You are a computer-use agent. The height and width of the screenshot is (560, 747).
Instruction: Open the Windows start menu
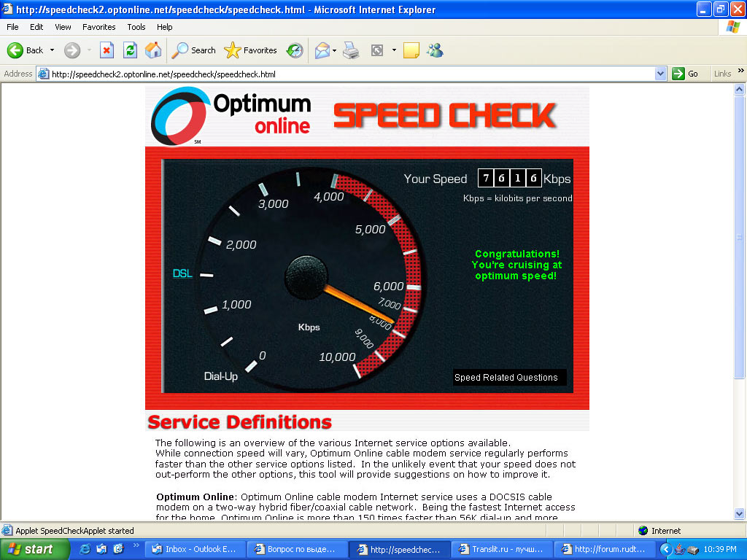point(34,549)
